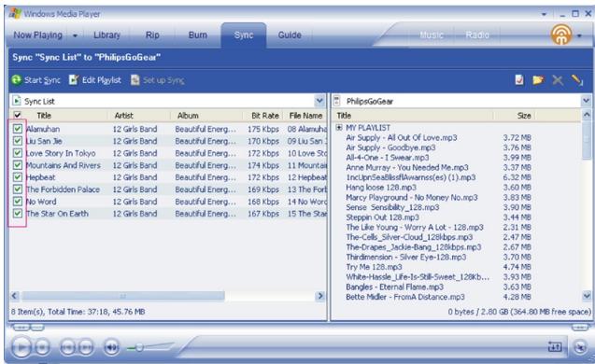Click the new folder icon in sync toolbar
The height and width of the screenshot is (364, 595).
click(x=538, y=79)
